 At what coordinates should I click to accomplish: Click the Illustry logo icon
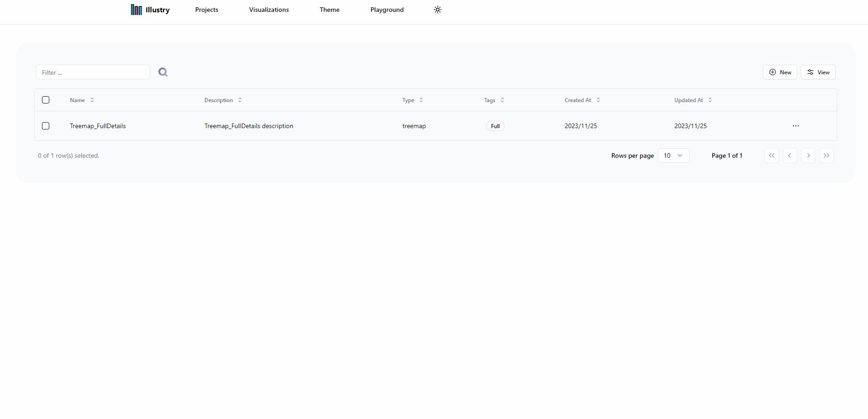(136, 10)
